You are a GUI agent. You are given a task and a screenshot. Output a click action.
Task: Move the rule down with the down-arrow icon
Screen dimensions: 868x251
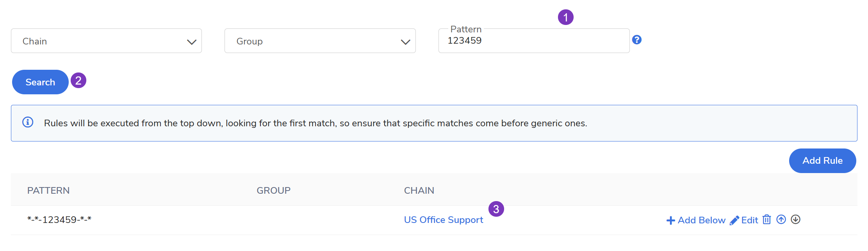click(795, 219)
